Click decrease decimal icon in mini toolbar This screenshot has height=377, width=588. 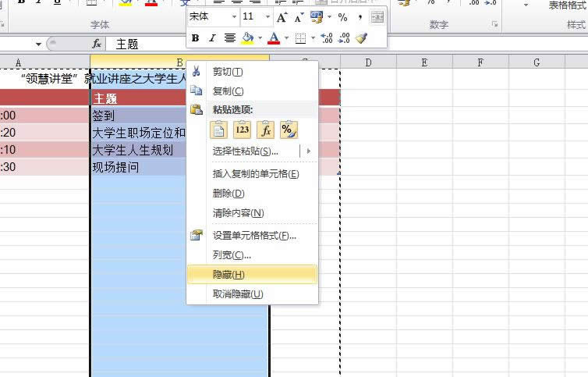[x=344, y=38]
